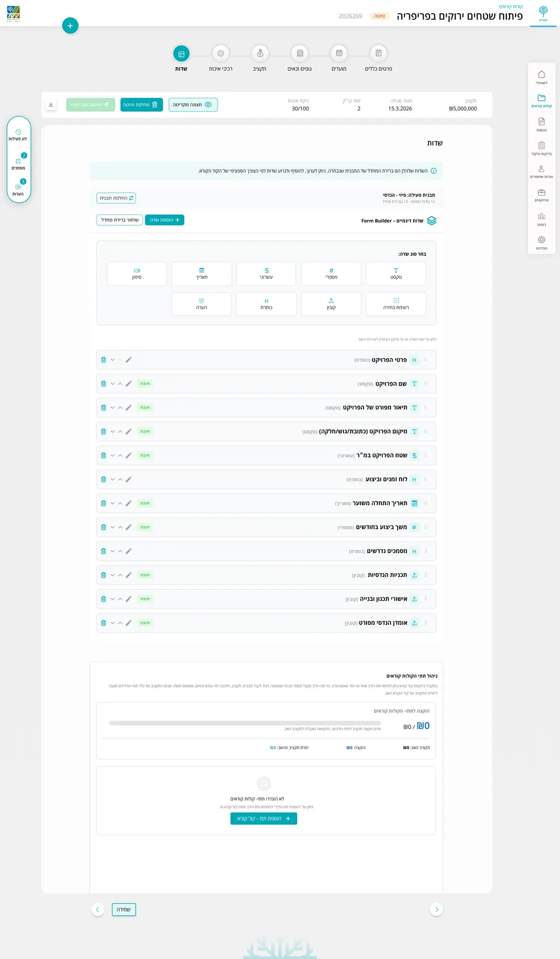Click החלפת תבנית replace template button
Screen dimensions: 560x959
116,198
